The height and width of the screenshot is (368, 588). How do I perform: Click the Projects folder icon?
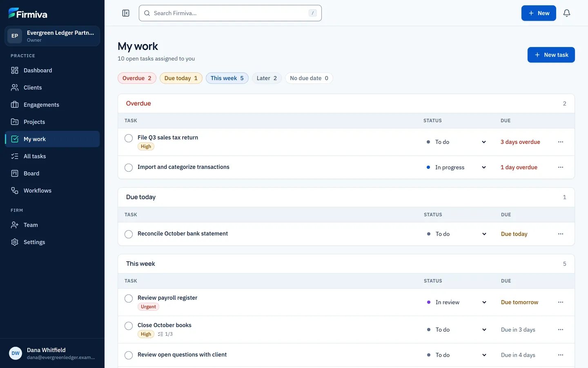coord(15,122)
